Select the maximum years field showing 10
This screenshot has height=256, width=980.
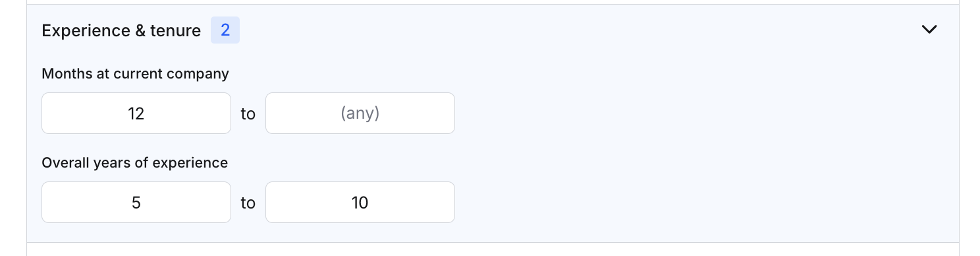tap(360, 203)
